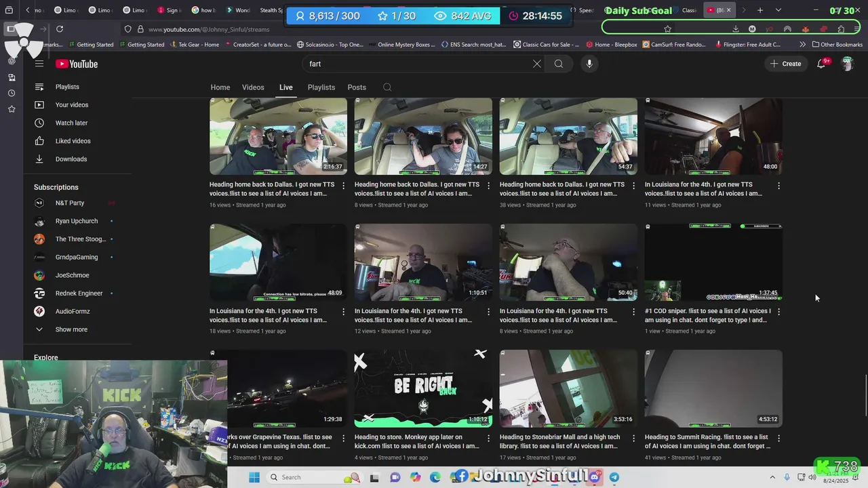This screenshot has height=488, width=868.
Task: Open a new browser tab
Action: 760,10
